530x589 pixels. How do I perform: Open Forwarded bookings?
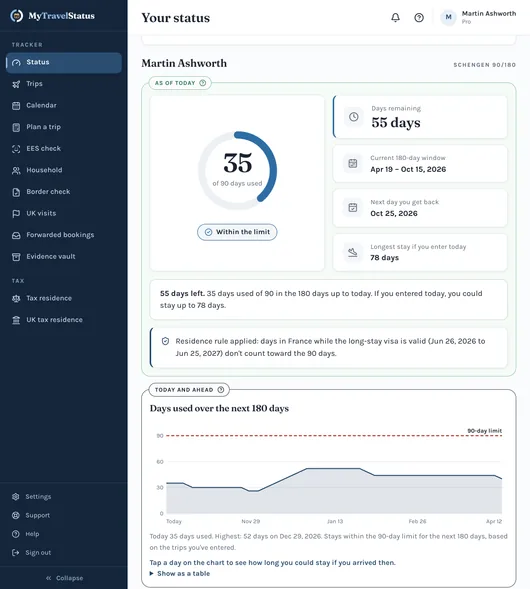pyautogui.click(x=60, y=235)
